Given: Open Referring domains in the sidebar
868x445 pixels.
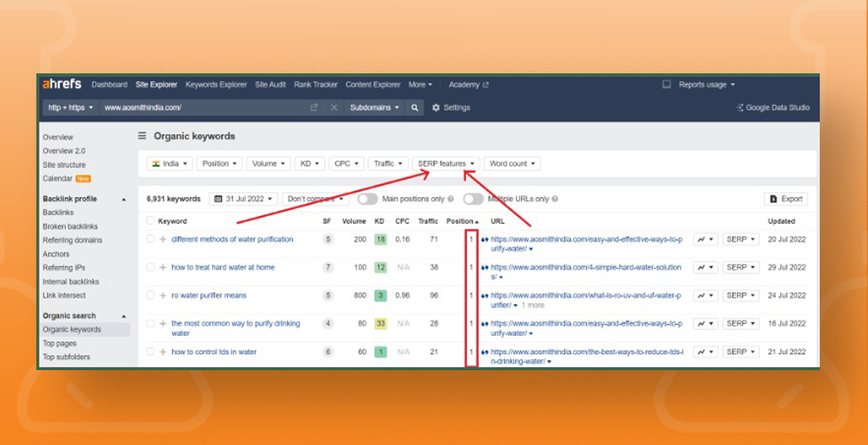Looking at the screenshot, I should coord(73,240).
